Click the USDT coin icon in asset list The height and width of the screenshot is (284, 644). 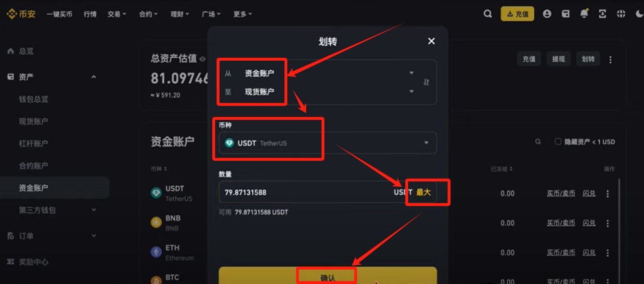click(x=156, y=193)
